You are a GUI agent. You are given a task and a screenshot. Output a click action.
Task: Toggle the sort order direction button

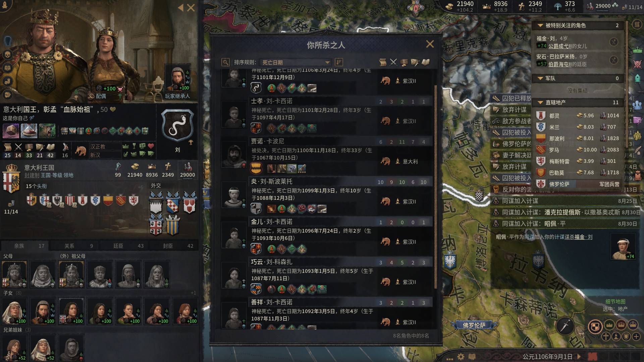point(339,62)
